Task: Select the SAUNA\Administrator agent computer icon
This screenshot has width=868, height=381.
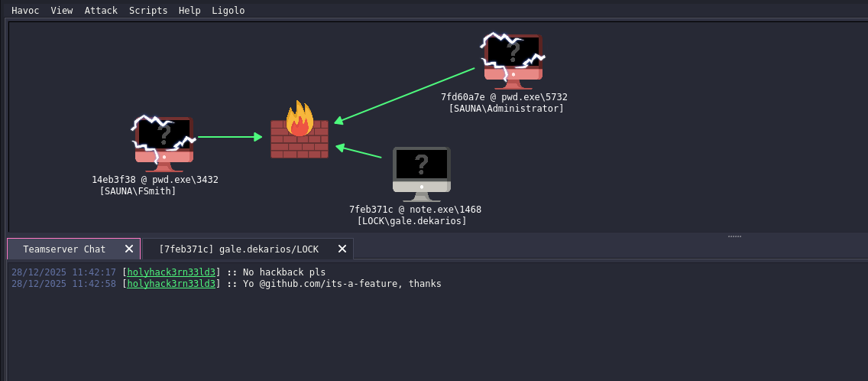Action: (x=513, y=59)
